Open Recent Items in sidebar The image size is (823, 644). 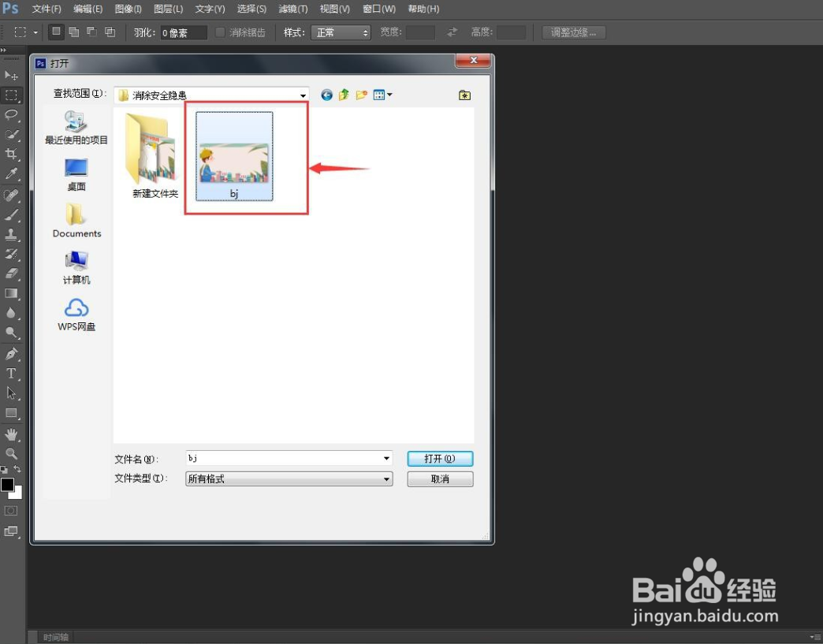pos(76,128)
